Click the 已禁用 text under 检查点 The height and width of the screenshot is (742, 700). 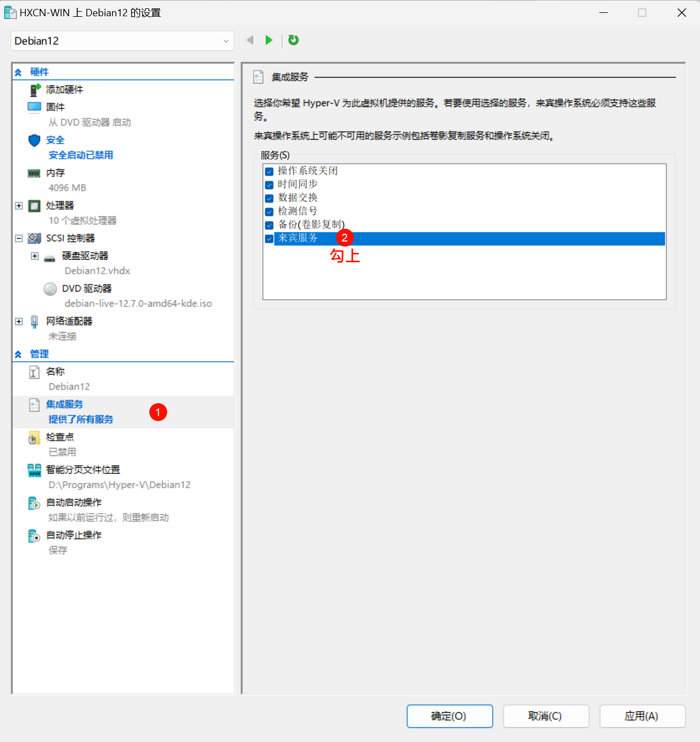click(x=62, y=452)
